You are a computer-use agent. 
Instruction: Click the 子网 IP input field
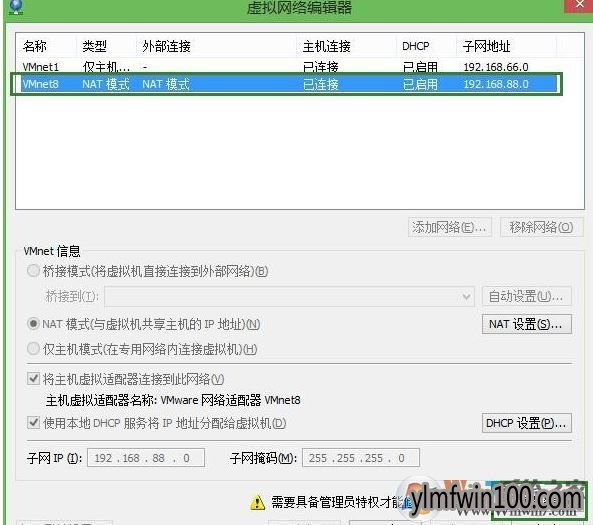(x=146, y=458)
